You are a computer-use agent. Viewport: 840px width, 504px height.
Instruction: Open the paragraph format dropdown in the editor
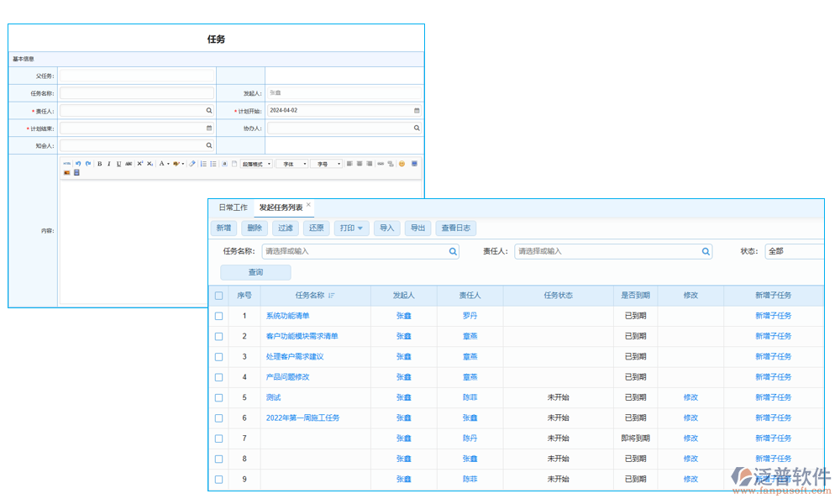tap(255, 163)
